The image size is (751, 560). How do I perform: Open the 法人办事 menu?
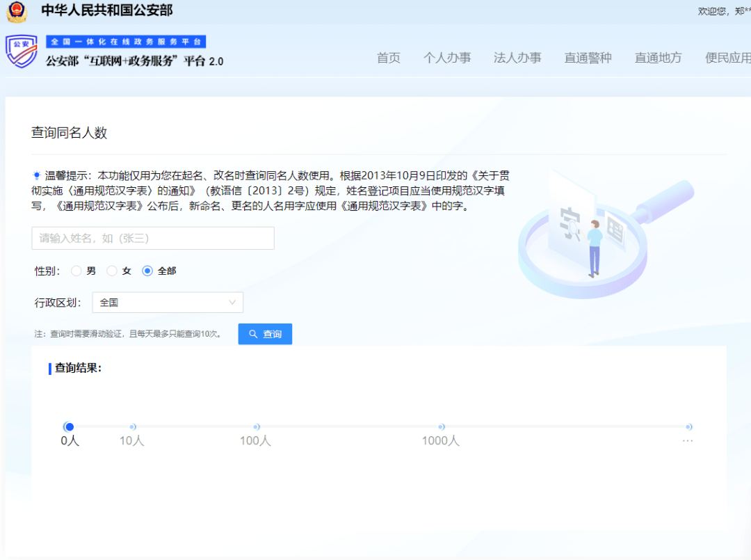tap(517, 58)
